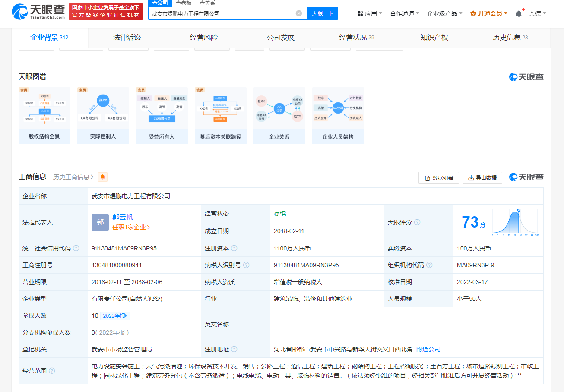Open the 企业关系 graph card
564x392 pixels.
[279, 116]
